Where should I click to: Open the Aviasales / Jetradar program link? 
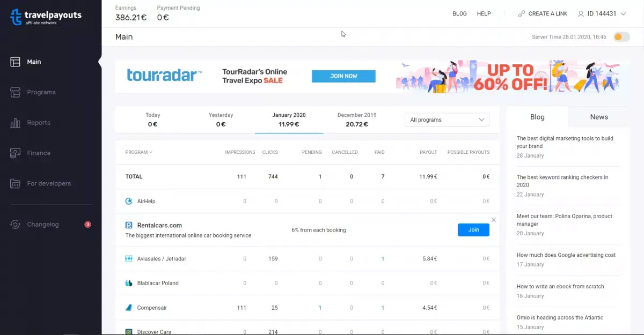162,259
